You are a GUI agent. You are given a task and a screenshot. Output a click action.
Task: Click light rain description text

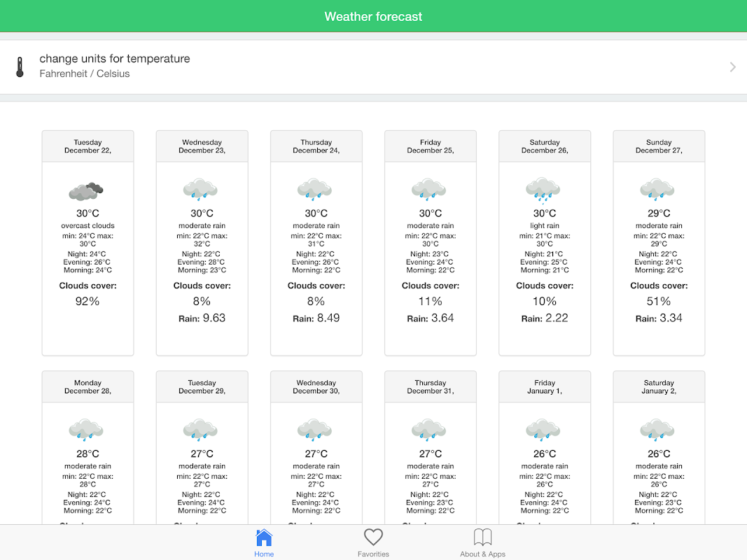tap(545, 225)
